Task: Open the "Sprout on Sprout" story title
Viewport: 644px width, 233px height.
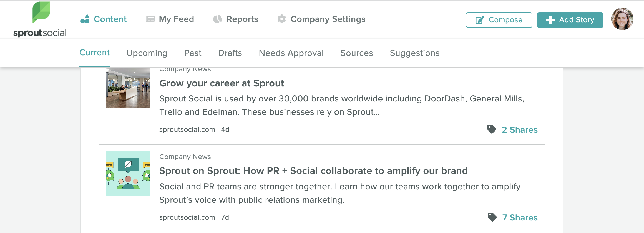Action: (313, 171)
